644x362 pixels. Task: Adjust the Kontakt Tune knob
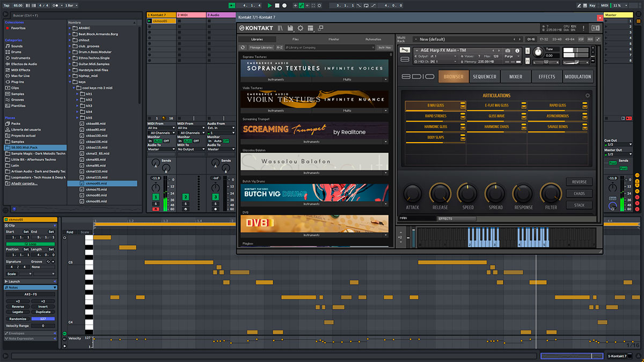click(538, 52)
